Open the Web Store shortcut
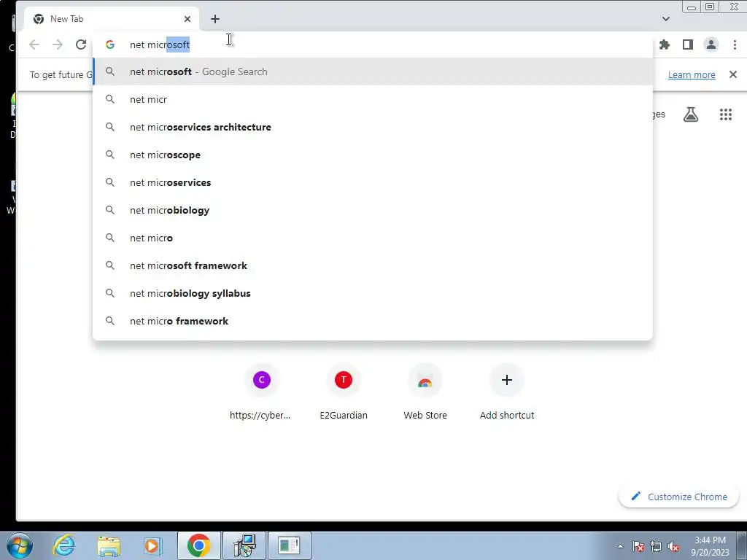 click(425, 392)
